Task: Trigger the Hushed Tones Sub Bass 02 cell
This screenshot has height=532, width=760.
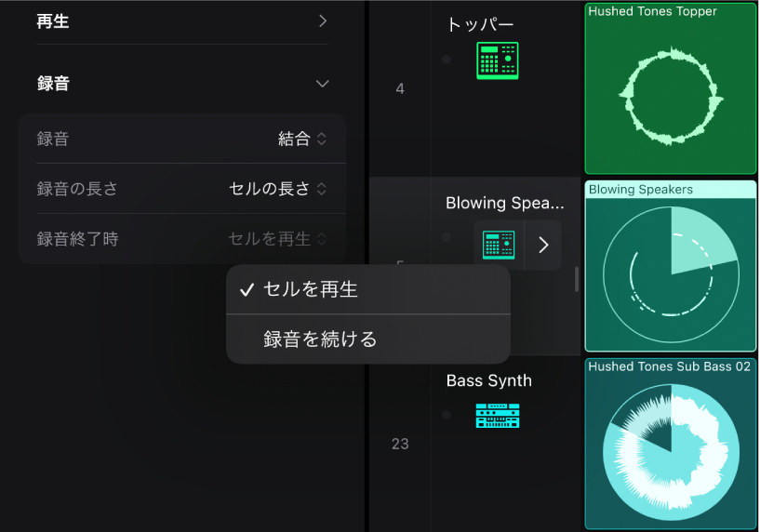Action: coord(671,444)
